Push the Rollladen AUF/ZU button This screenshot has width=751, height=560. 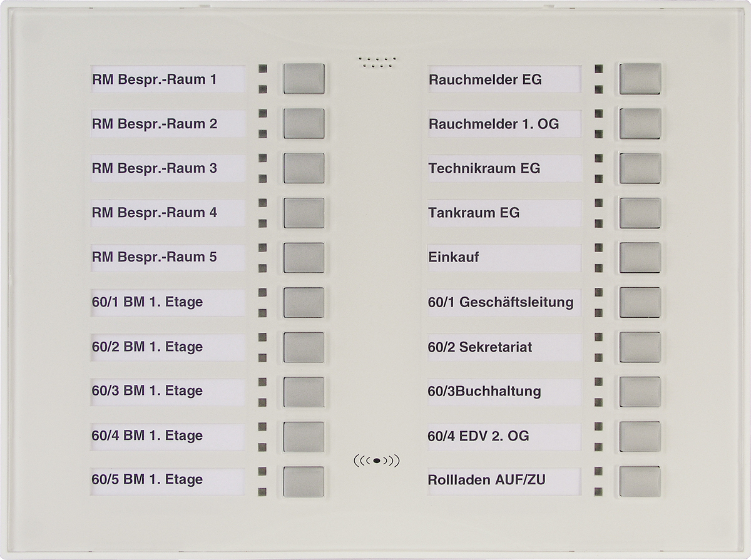click(x=640, y=482)
